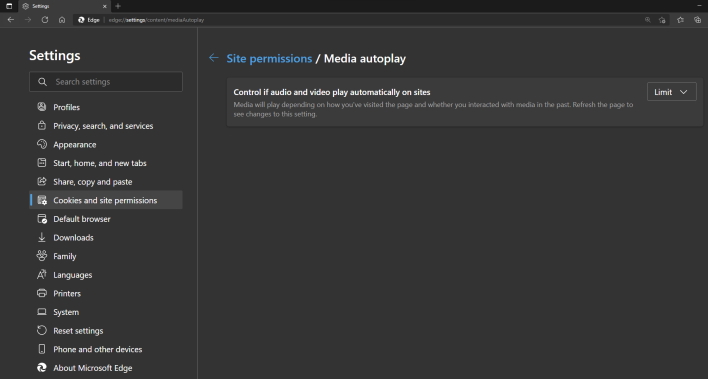Click the search magnifier icon in settings
The height and width of the screenshot is (379, 708).
point(42,82)
